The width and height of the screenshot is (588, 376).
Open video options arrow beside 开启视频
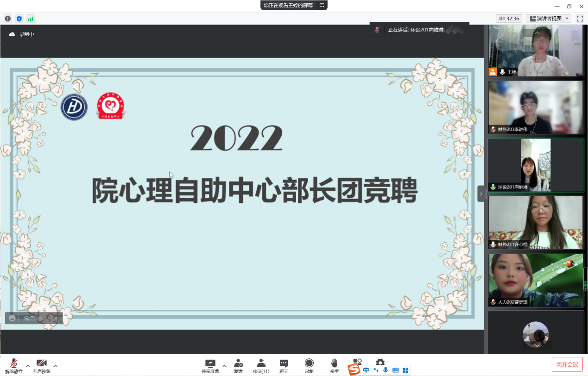point(56,365)
